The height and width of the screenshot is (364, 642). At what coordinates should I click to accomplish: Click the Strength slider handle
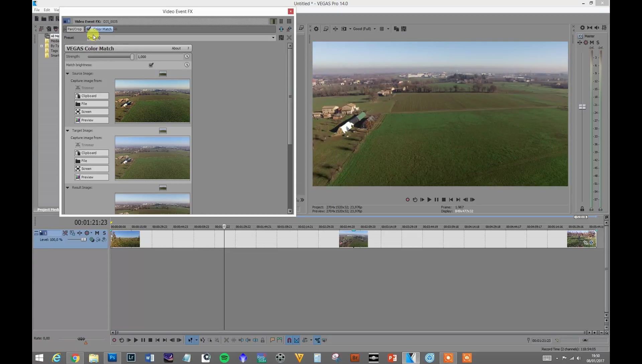click(x=132, y=57)
